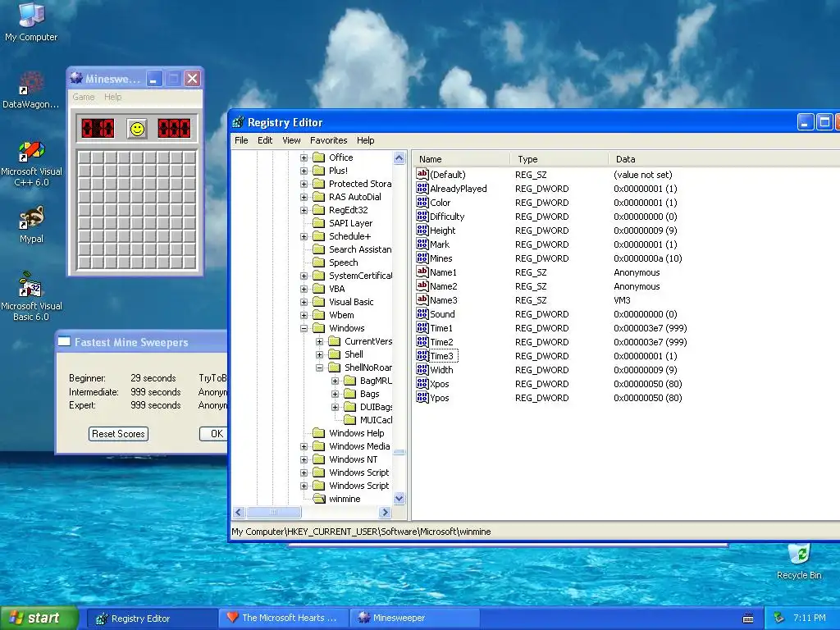Open Registry Editor Help menu

point(365,140)
